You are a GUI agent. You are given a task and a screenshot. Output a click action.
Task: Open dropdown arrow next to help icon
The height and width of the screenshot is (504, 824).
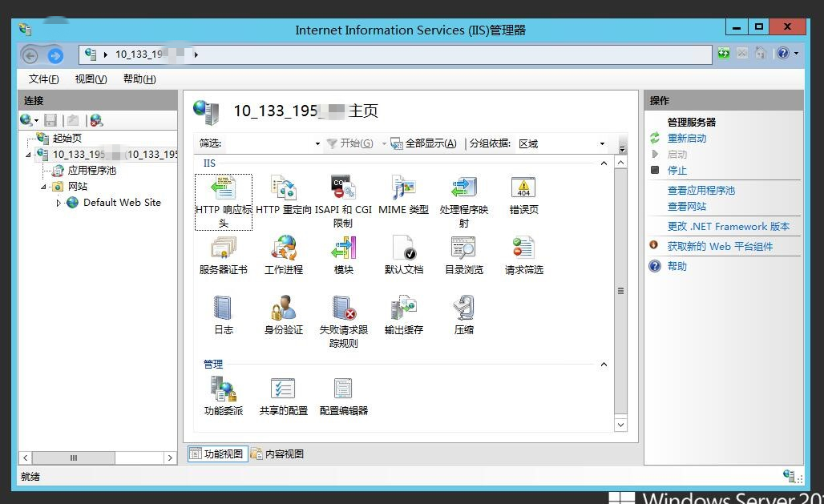point(796,53)
